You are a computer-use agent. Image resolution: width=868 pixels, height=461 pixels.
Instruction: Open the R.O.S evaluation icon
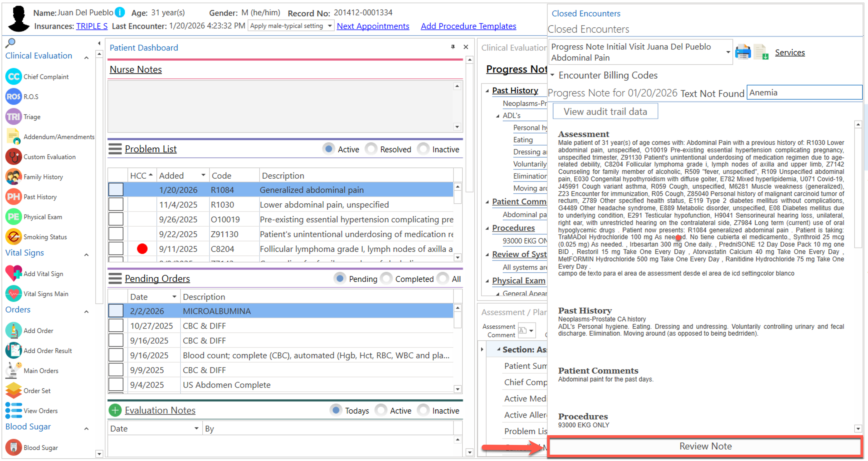coord(13,97)
